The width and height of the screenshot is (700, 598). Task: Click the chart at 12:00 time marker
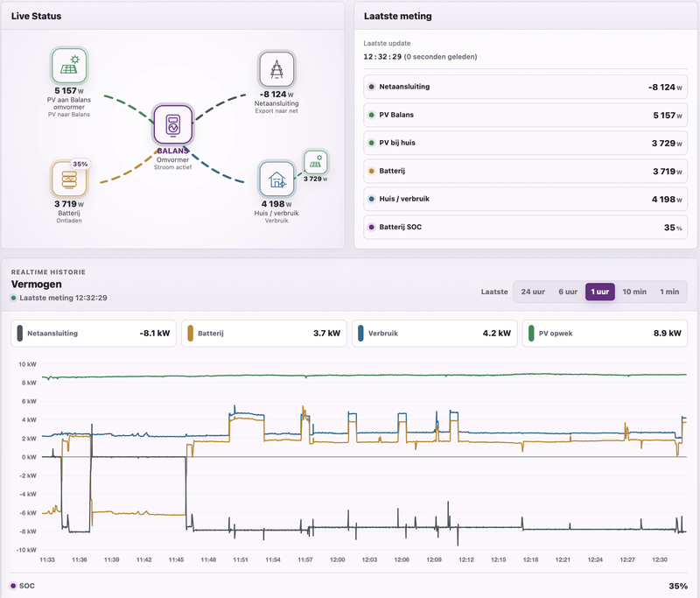pos(337,559)
